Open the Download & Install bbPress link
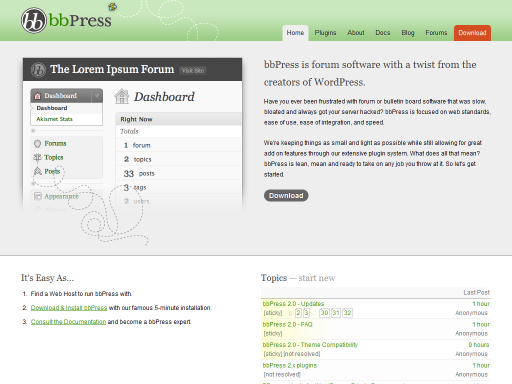This screenshot has width=512, height=384. pyautogui.click(x=69, y=308)
